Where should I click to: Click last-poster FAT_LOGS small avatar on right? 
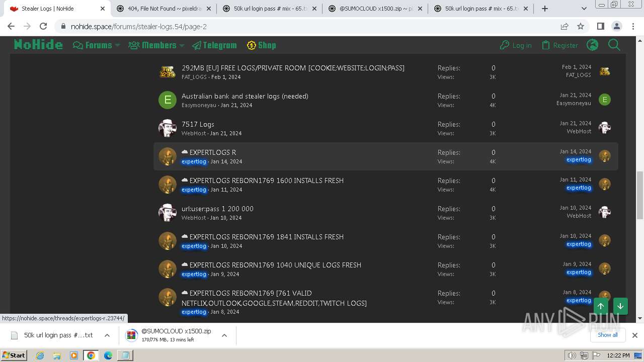[x=605, y=71]
